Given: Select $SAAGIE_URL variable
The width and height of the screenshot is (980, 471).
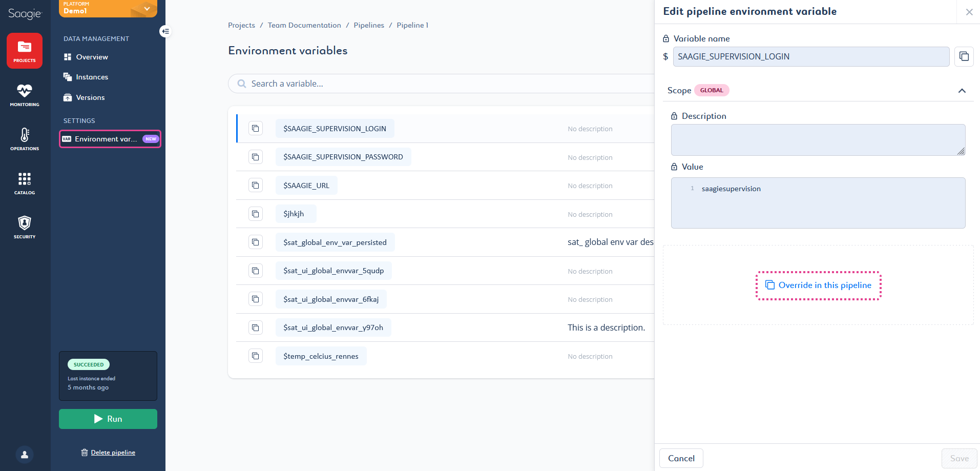Looking at the screenshot, I should pyautogui.click(x=306, y=186).
